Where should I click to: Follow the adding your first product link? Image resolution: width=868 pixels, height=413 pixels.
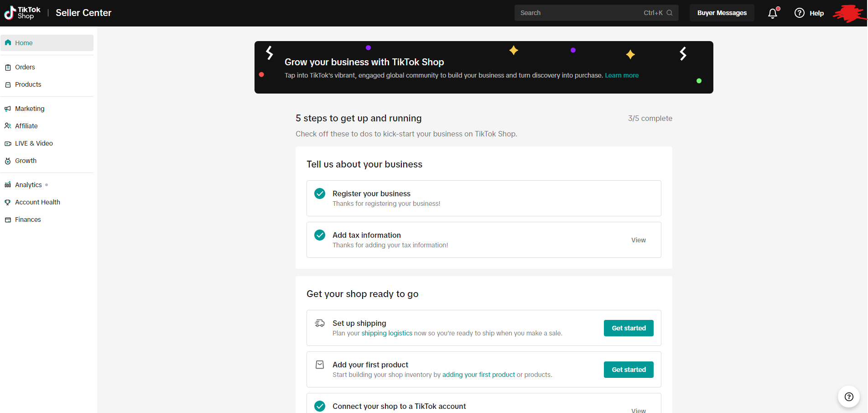[x=478, y=375]
